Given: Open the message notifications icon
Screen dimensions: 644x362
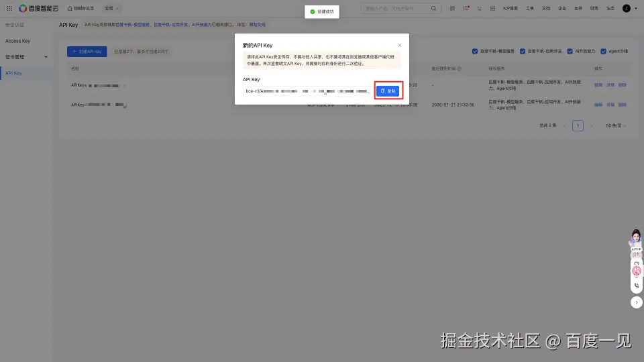Looking at the screenshot, I should click(x=466, y=8).
